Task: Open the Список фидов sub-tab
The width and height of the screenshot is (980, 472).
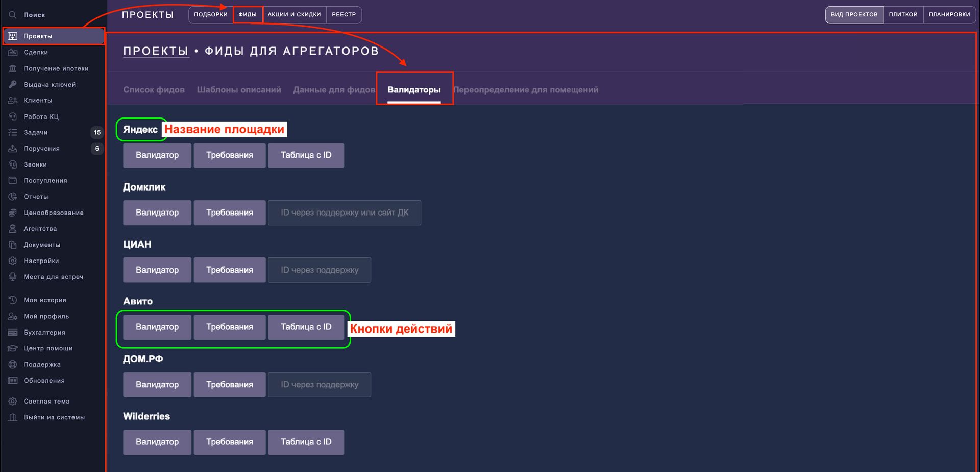Action: (x=154, y=90)
